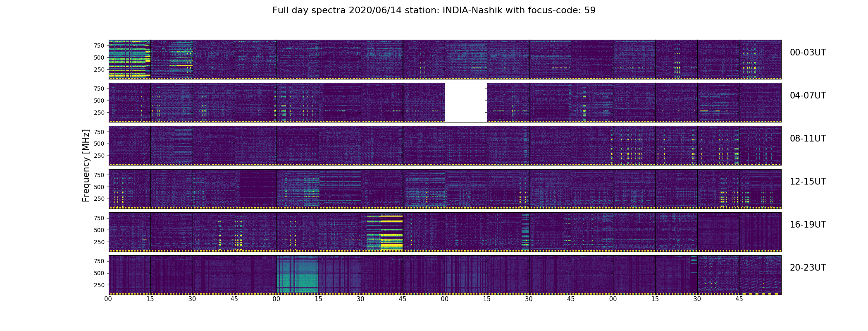Screen dimensions: 868x331
Task: Click the 750 tick of the 20-23UT row
Action: pyautogui.click(x=99, y=261)
